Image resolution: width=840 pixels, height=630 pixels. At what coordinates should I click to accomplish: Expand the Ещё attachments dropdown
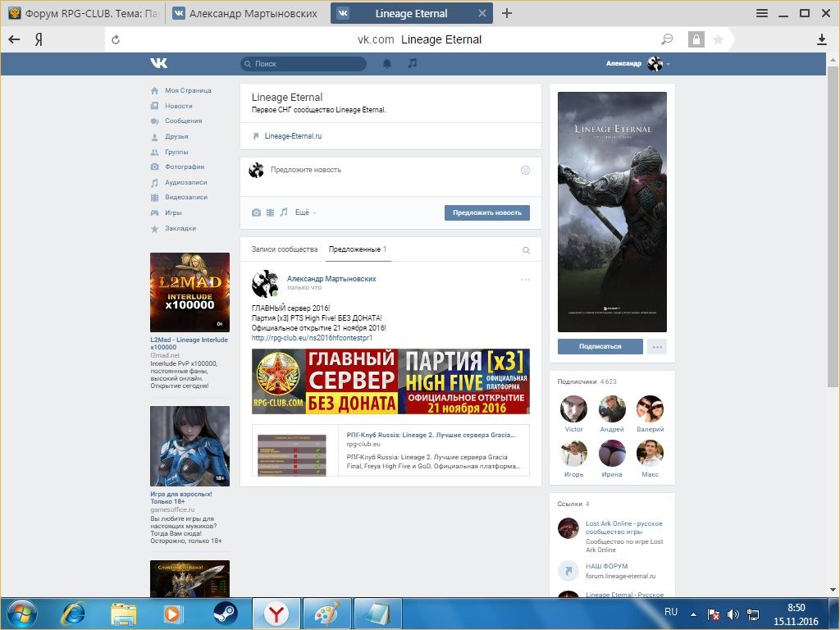(305, 212)
